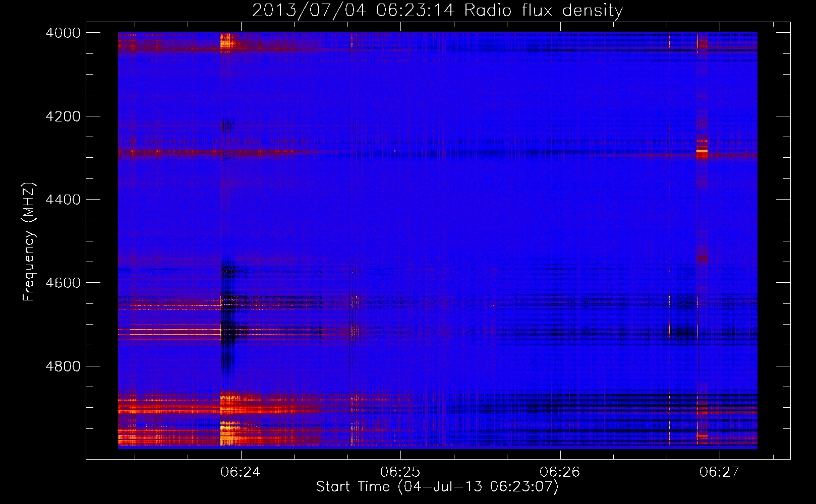Click the "Frequency (MHZ)" vertical axis title

click(29, 242)
